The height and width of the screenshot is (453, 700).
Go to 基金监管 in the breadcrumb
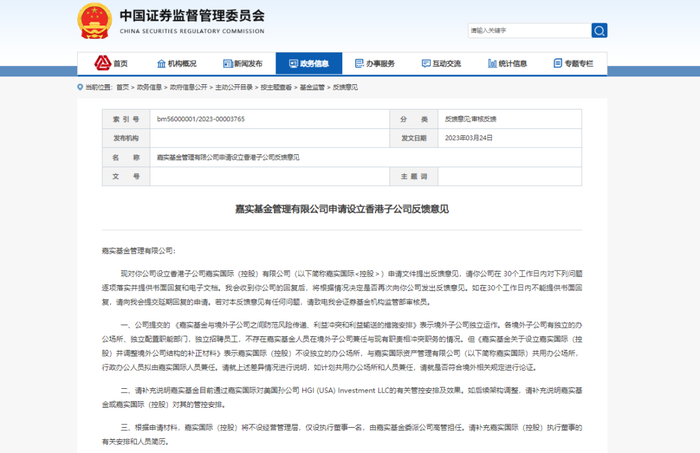click(312, 87)
